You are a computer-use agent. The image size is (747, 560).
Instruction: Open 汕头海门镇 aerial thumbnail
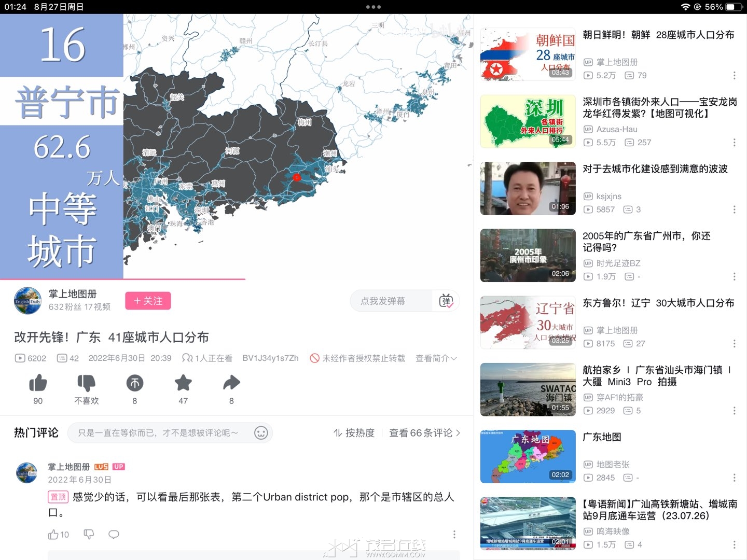click(x=528, y=389)
